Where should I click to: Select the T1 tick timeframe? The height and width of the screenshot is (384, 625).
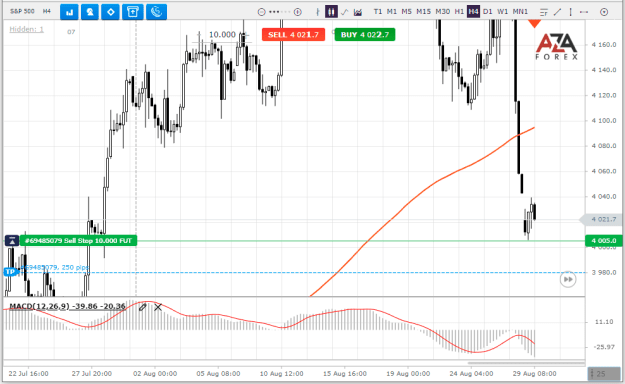click(377, 12)
